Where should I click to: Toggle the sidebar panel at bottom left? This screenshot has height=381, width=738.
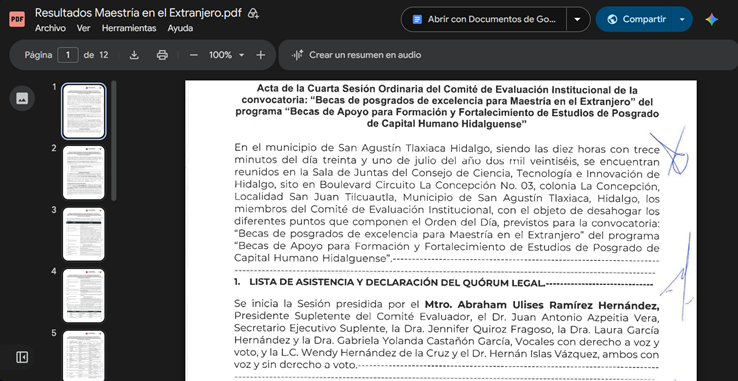(22, 357)
